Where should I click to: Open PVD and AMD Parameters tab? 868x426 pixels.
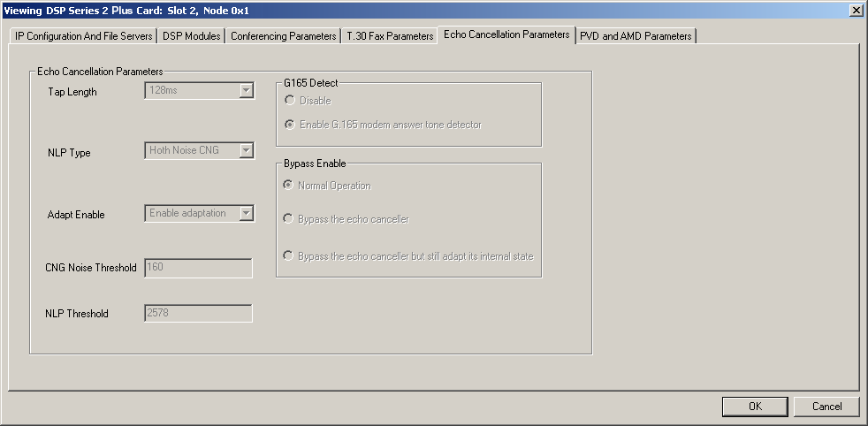tap(636, 36)
